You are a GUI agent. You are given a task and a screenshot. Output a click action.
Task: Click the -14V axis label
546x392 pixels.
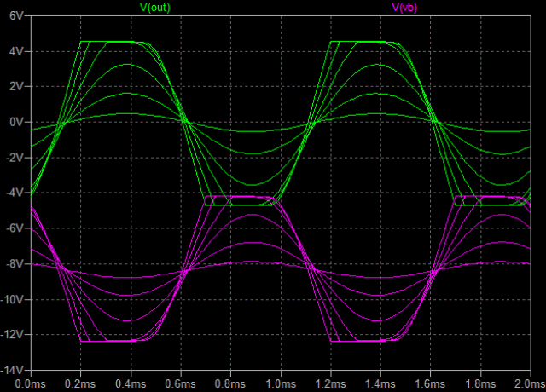[13, 370]
